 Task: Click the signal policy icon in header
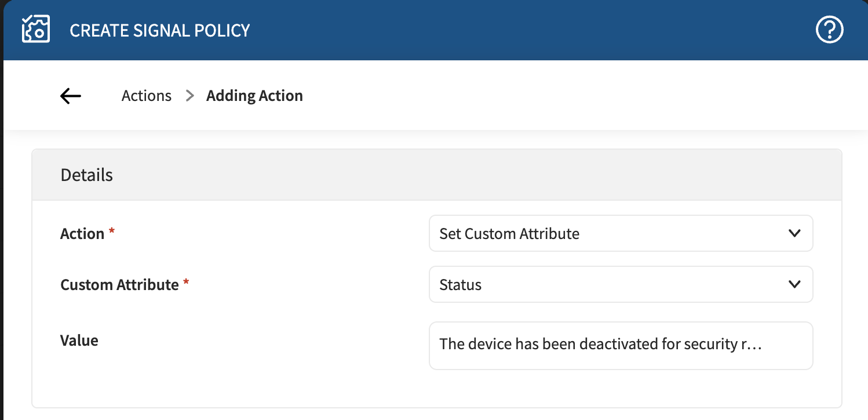[x=36, y=30]
